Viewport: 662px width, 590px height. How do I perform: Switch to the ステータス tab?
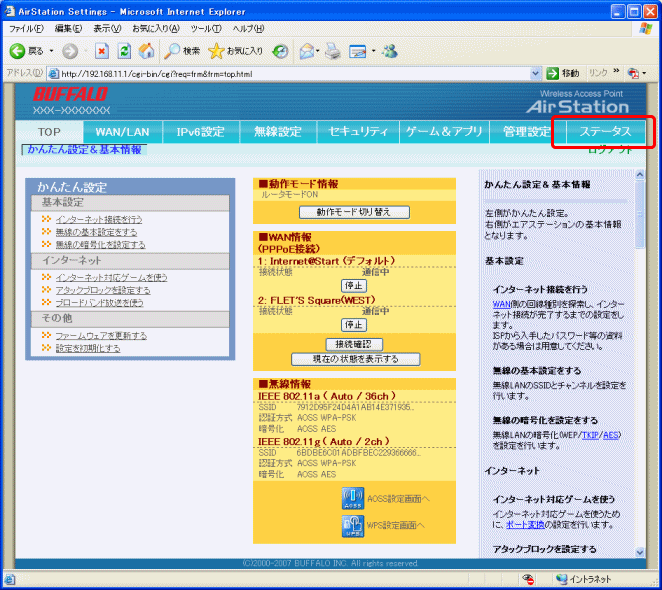605,132
